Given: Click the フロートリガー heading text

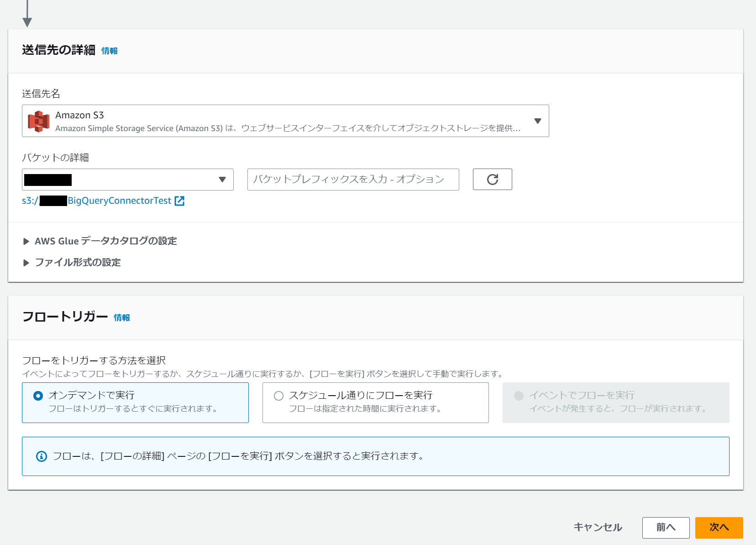Looking at the screenshot, I should (x=65, y=317).
